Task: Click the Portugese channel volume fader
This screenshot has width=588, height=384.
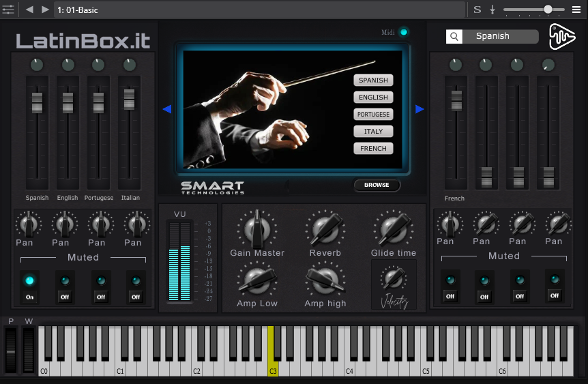Action: (99, 102)
